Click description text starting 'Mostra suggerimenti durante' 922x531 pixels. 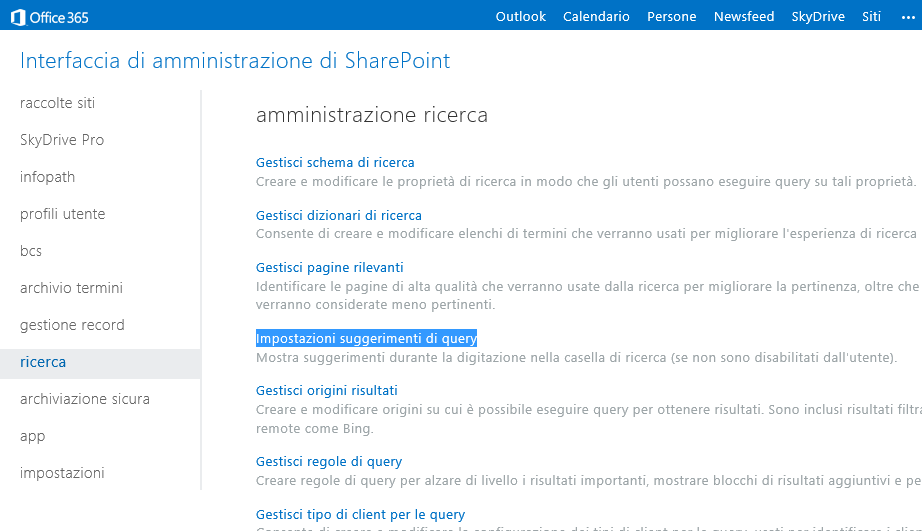pos(576,358)
